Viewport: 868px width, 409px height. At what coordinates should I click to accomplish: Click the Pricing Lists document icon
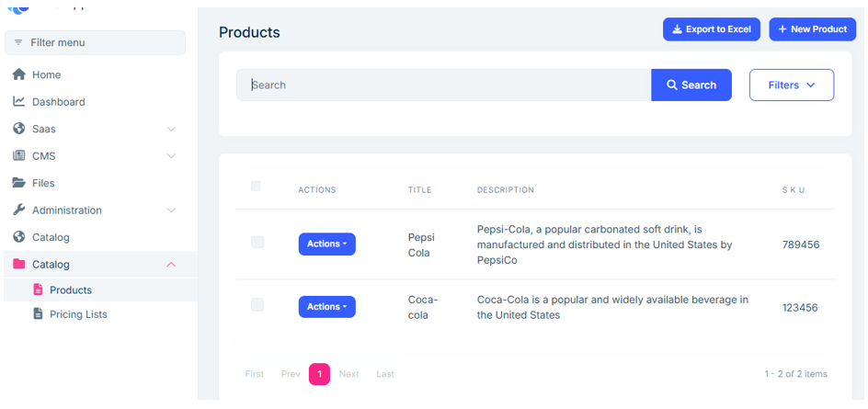click(38, 314)
